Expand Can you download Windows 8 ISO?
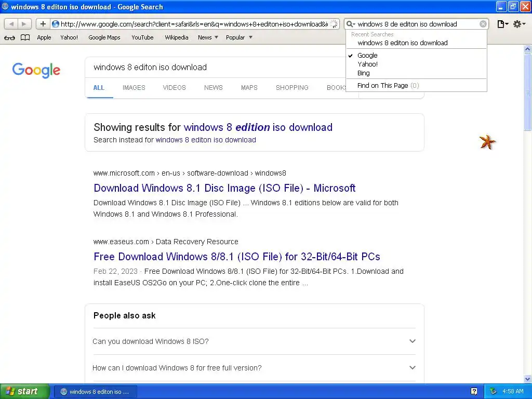This screenshot has width=532, height=399. click(254, 341)
